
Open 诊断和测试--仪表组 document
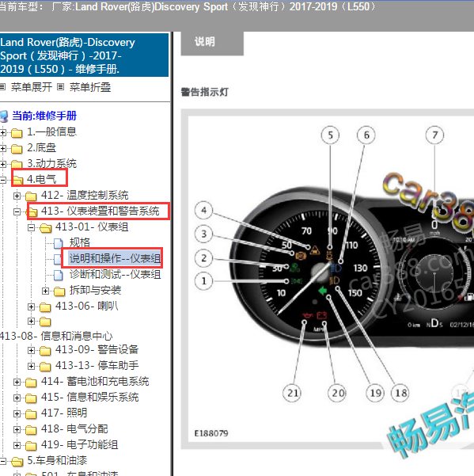pos(115,274)
